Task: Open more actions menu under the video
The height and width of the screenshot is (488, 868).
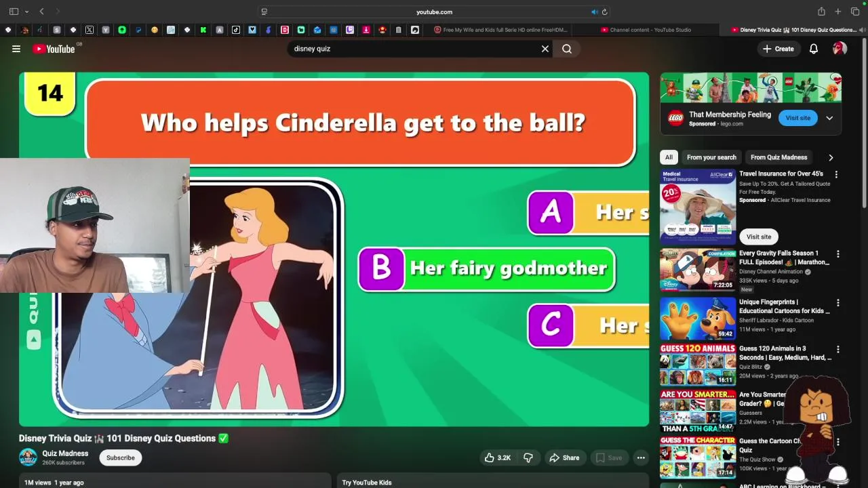Action: click(x=640, y=457)
